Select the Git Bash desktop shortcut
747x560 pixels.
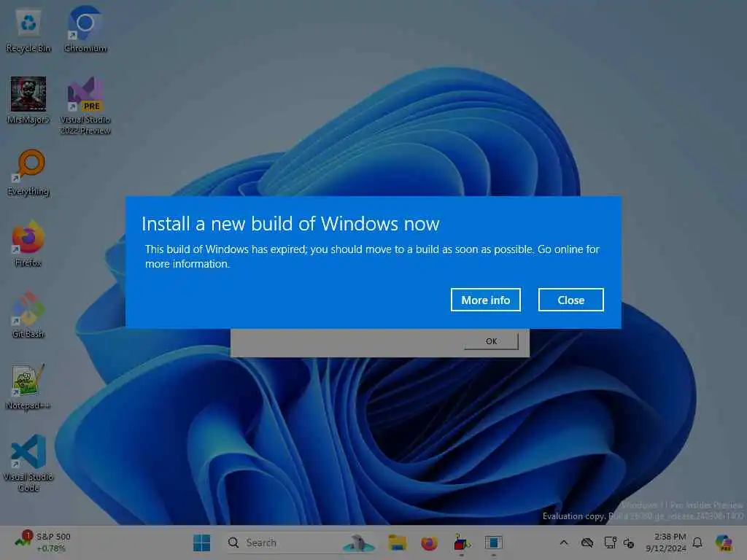[x=28, y=315]
